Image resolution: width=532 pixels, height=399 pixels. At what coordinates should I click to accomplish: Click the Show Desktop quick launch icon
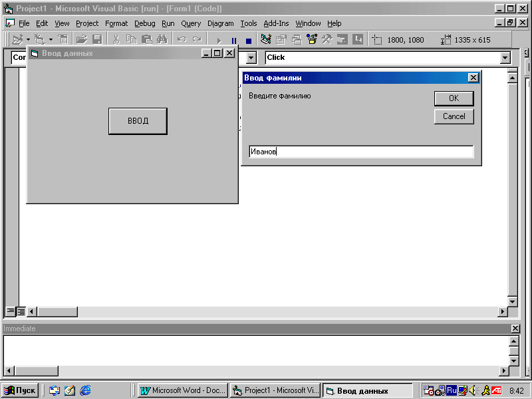coord(70,390)
